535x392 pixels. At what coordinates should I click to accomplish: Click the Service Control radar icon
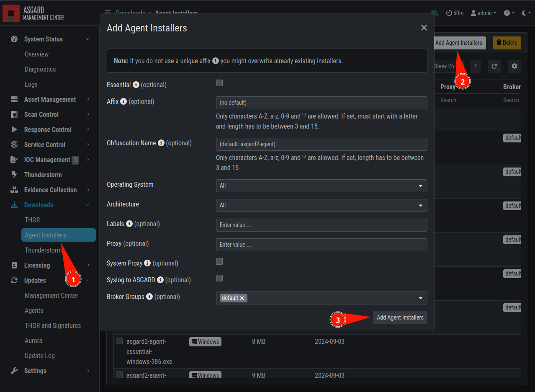click(14, 144)
